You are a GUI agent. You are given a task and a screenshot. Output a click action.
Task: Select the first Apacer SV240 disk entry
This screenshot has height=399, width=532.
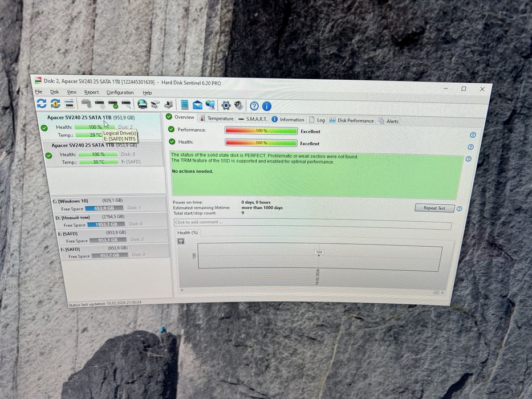100,126
